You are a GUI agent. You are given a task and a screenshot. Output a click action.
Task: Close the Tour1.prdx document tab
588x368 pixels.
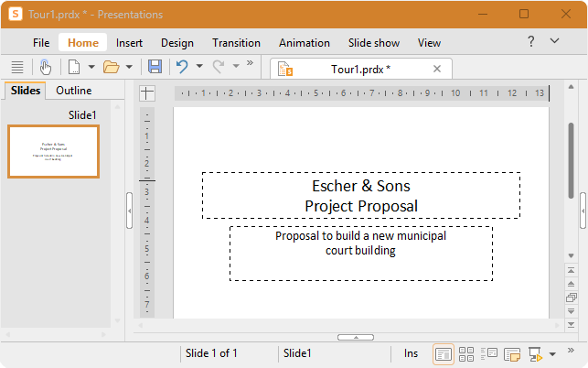437,69
